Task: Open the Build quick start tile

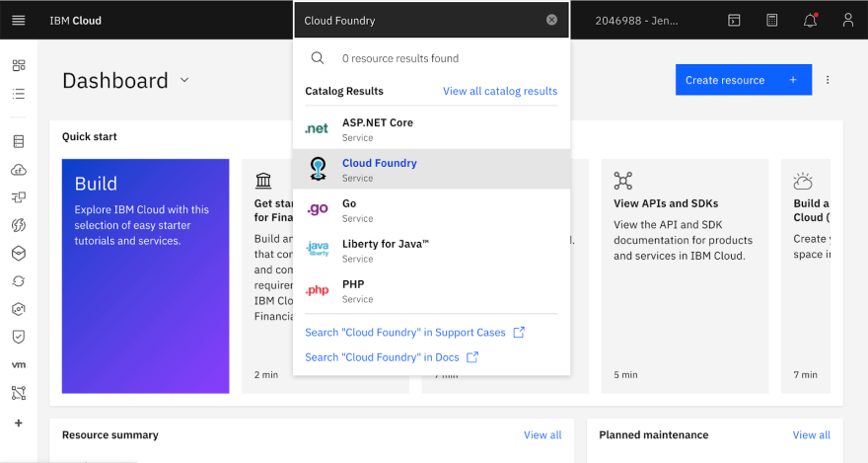Action: [146, 275]
